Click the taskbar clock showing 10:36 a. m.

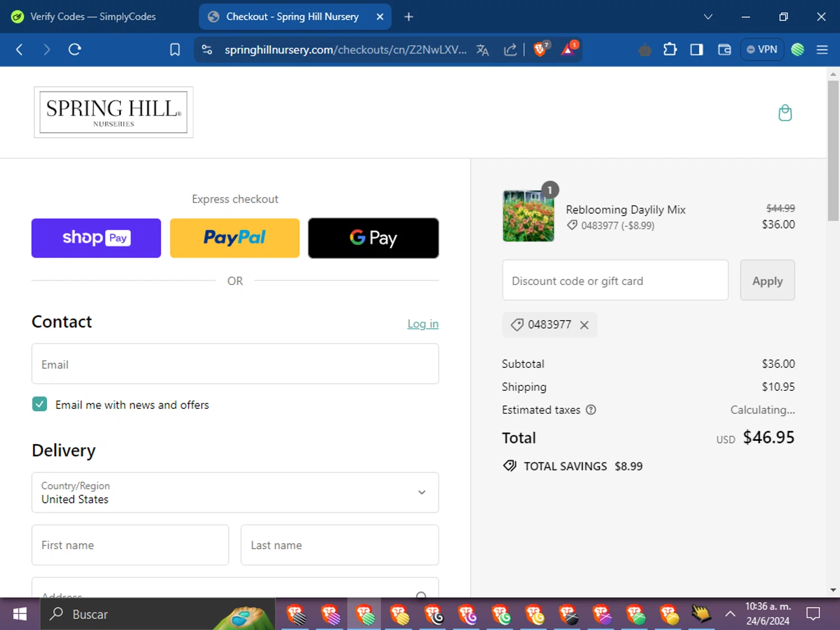click(768, 614)
